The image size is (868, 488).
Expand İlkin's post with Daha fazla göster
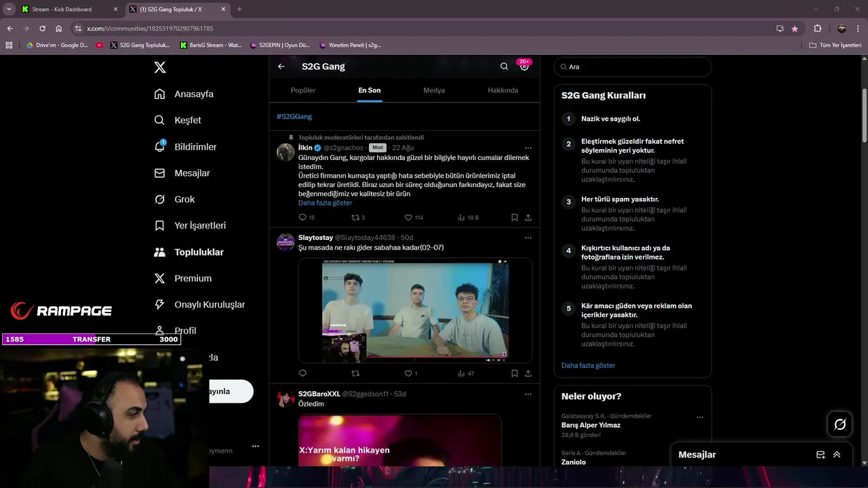[x=325, y=203]
